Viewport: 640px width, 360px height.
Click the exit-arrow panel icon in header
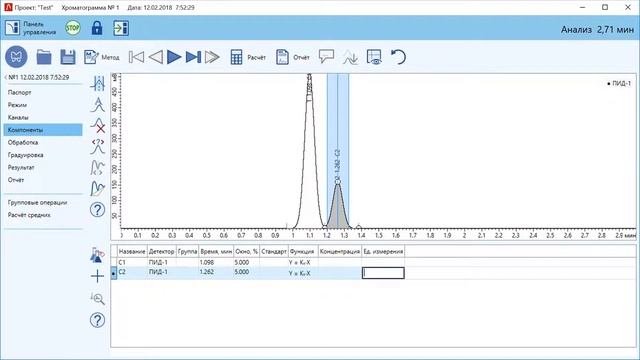click(121, 28)
